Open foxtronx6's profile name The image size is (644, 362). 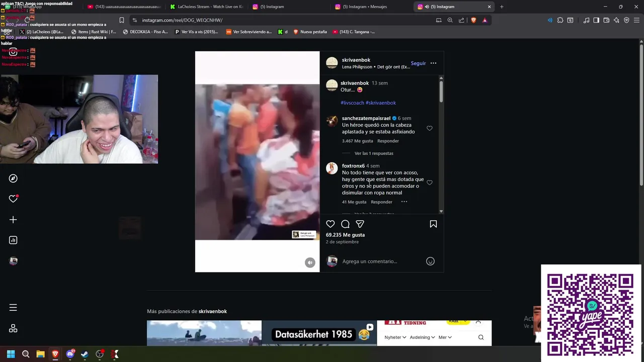[x=353, y=166]
